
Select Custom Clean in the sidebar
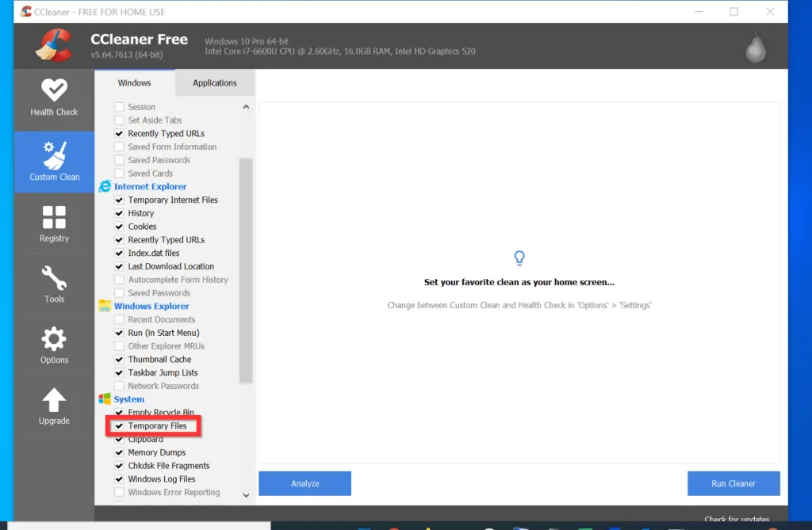click(x=53, y=162)
